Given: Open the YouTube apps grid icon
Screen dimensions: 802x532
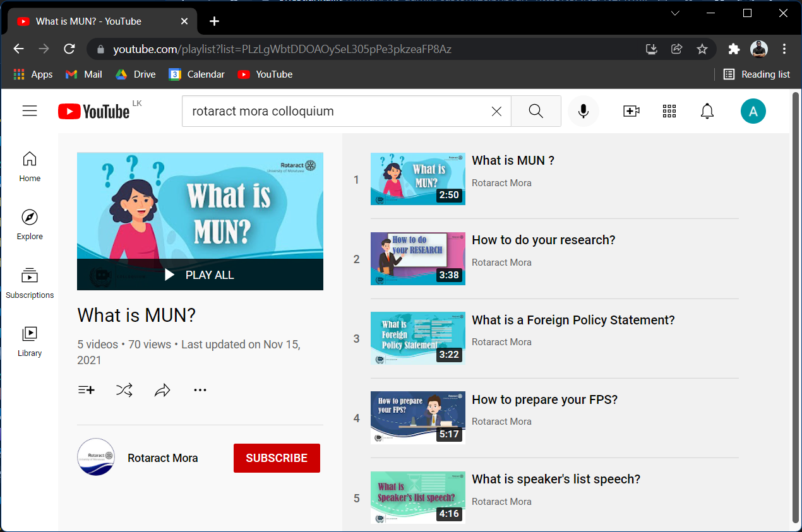Looking at the screenshot, I should (x=669, y=111).
